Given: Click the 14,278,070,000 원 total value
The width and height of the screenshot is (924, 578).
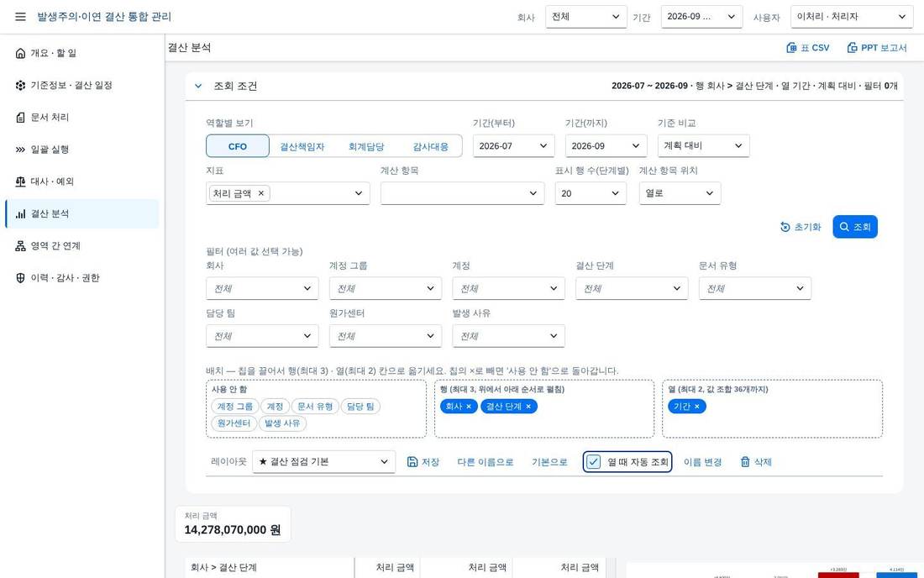Looking at the screenshot, I should [x=232, y=529].
